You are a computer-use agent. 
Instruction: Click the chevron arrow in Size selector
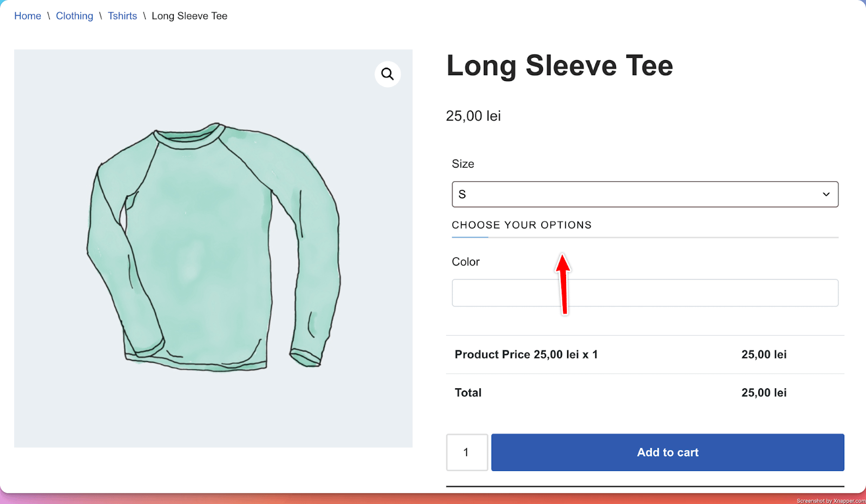pyautogui.click(x=826, y=194)
